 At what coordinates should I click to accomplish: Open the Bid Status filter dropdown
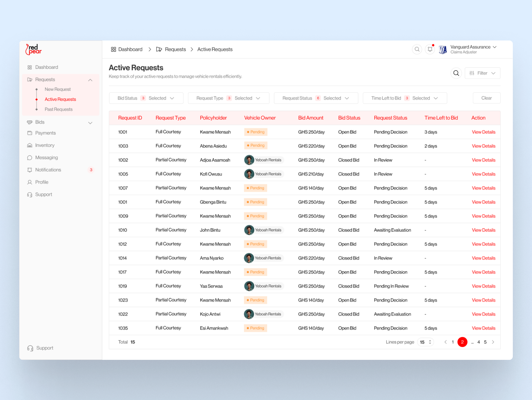(146, 98)
